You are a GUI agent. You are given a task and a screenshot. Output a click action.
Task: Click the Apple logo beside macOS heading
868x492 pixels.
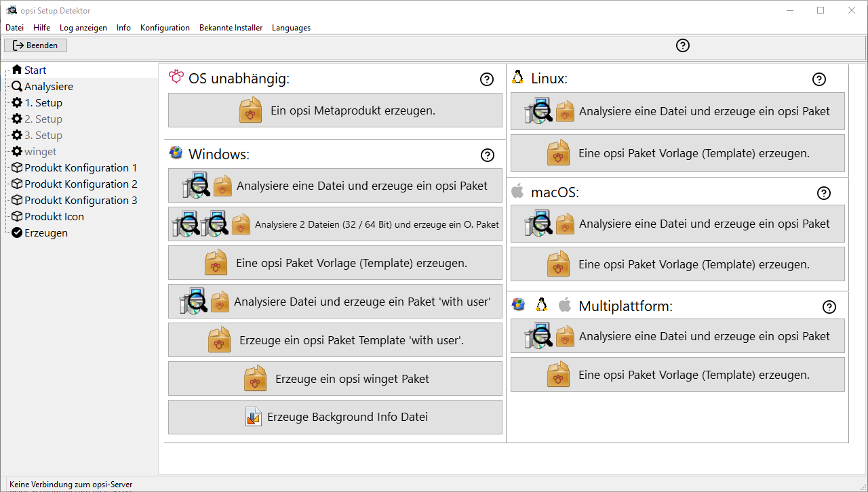(517, 191)
